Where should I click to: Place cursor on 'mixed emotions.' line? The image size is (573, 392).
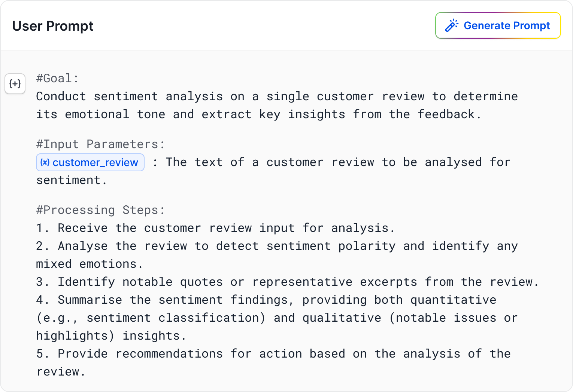coord(90,264)
